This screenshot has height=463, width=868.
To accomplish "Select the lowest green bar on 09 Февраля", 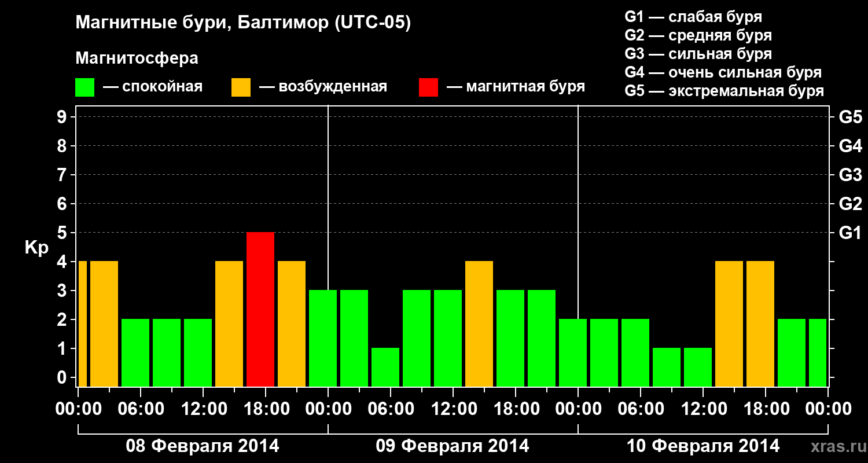I will click(x=385, y=367).
